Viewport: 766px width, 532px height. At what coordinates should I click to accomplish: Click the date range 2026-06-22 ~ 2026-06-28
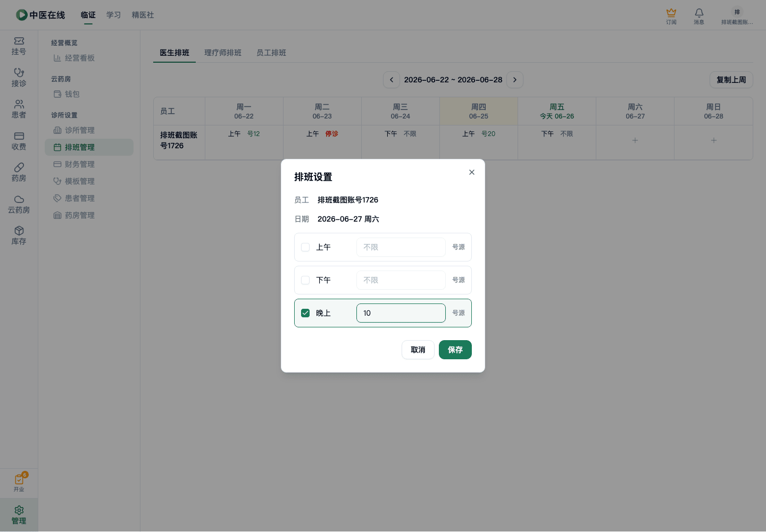(453, 80)
